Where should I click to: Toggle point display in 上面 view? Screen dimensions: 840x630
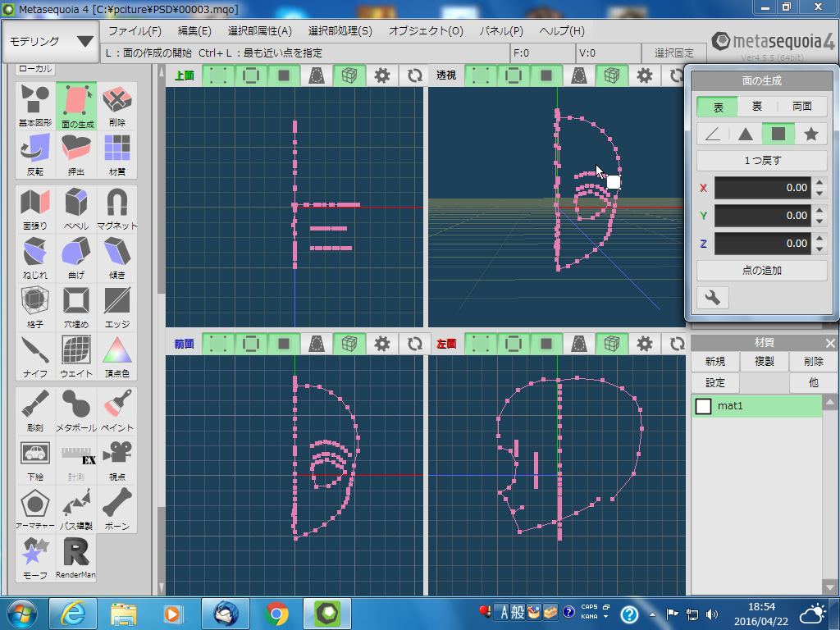[218, 75]
